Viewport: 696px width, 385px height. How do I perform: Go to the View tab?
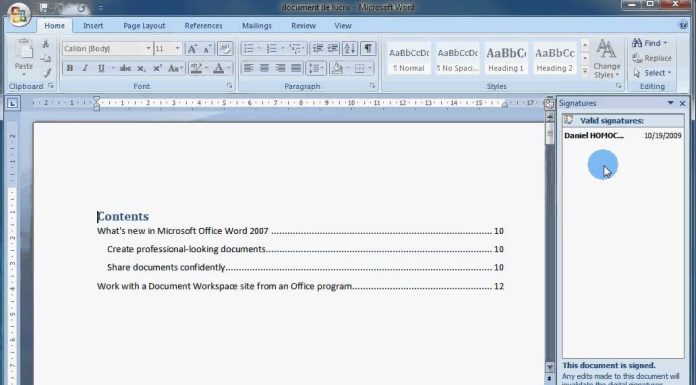[343, 26]
